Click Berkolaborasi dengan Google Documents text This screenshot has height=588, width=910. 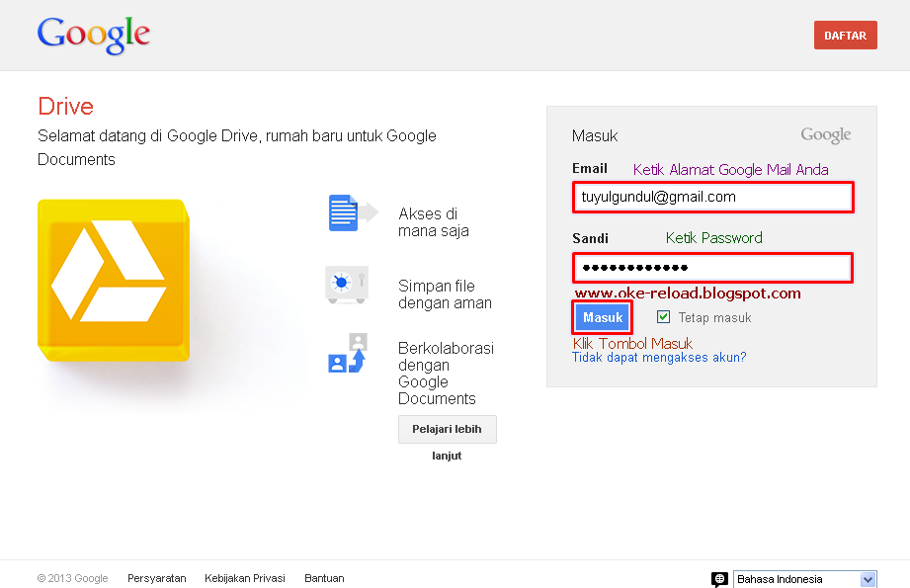[x=446, y=374]
